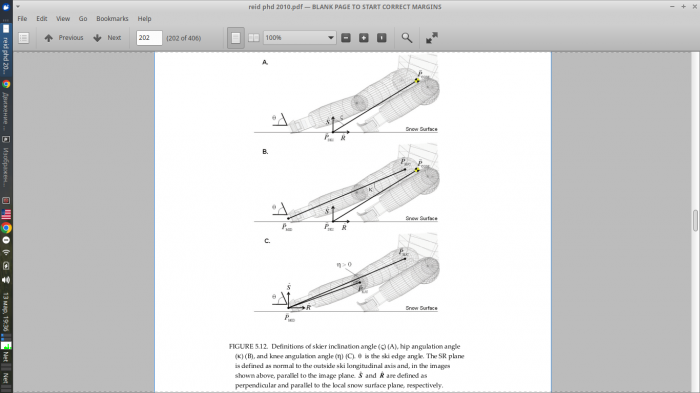This screenshot has height=393, width=700.
Task: Click the 'η > 0' label in diagram C
Action: click(344, 264)
